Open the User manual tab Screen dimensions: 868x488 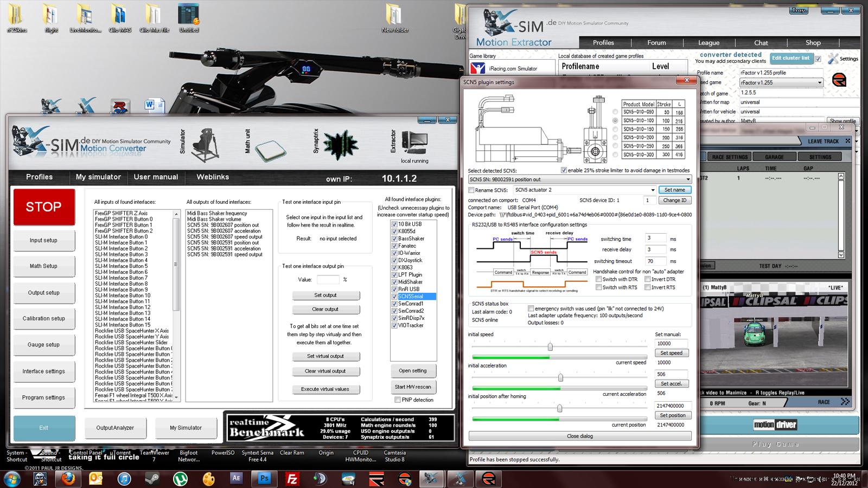[156, 177]
